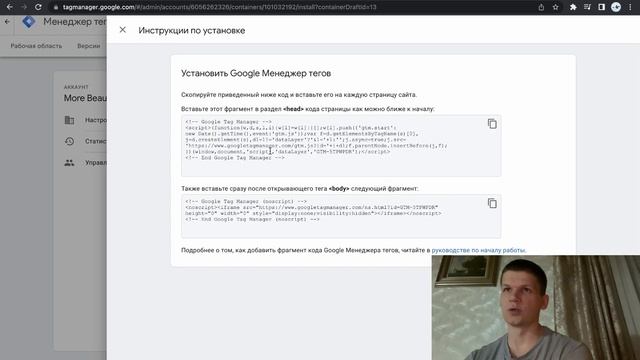Click the site lock icon in address bar
The image size is (640, 360).
(56, 7)
